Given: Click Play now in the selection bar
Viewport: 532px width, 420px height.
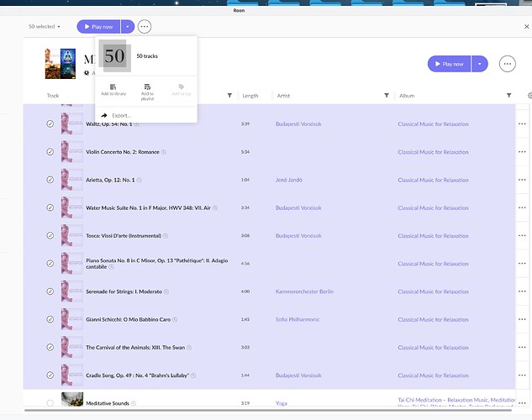Looking at the screenshot, I should 98,26.
